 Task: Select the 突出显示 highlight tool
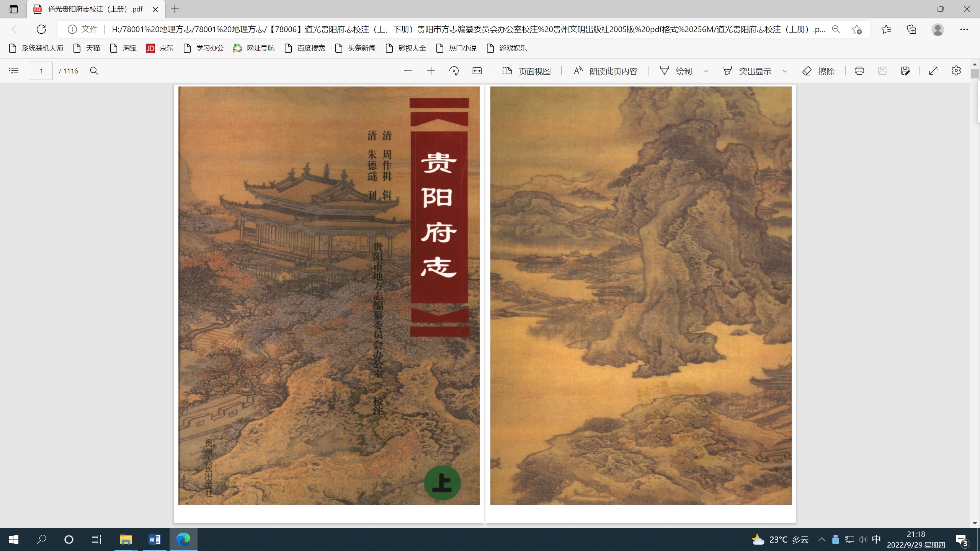click(x=747, y=71)
